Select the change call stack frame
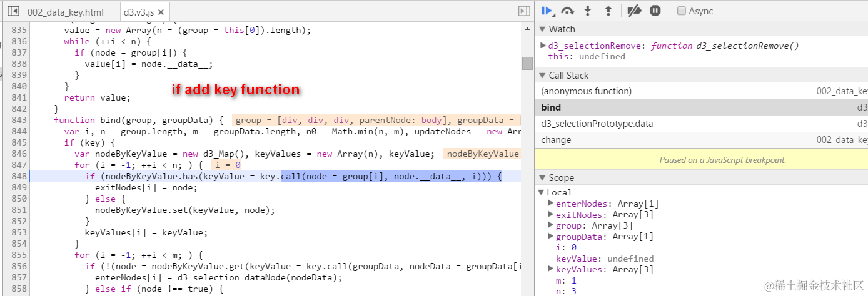Screen dimensions: 868x296 pyautogui.click(x=701, y=140)
